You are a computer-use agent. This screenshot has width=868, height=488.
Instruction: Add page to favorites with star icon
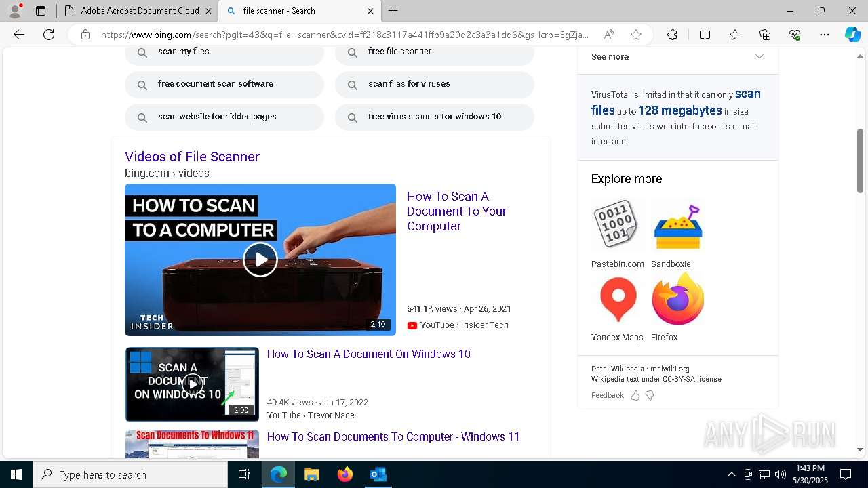636,35
